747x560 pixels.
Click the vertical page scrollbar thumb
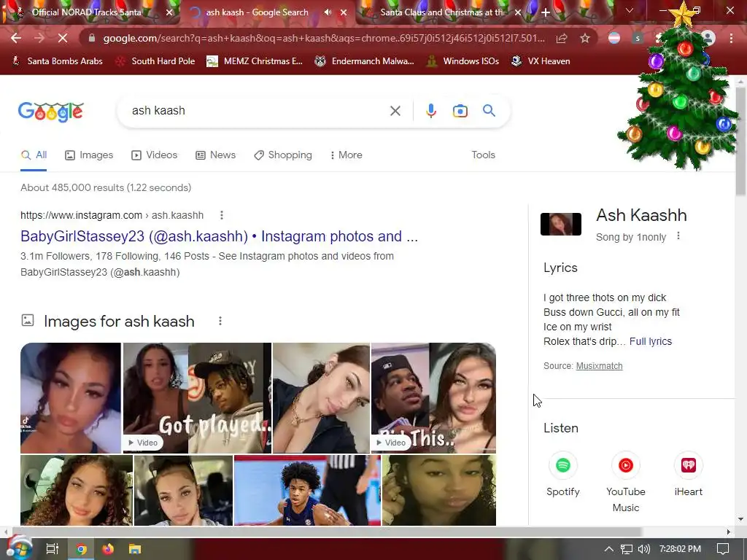(x=740, y=141)
